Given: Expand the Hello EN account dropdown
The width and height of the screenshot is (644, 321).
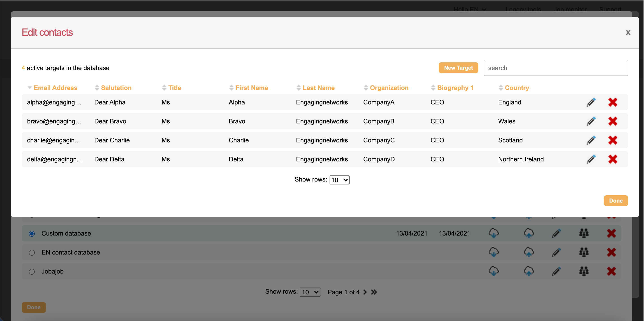Looking at the screenshot, I should pyautogui.click(x=470, y=9).
